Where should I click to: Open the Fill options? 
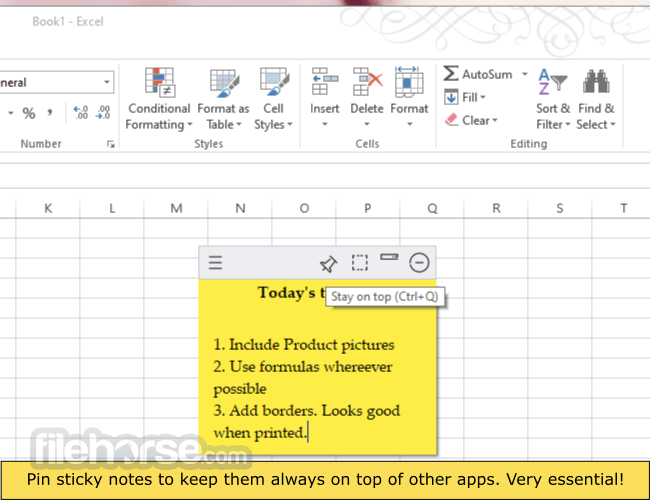click(465, 97)
